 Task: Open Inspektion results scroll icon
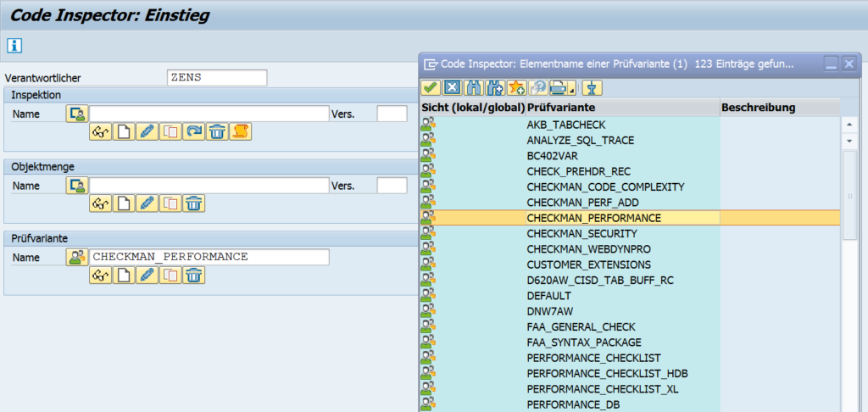241,131
